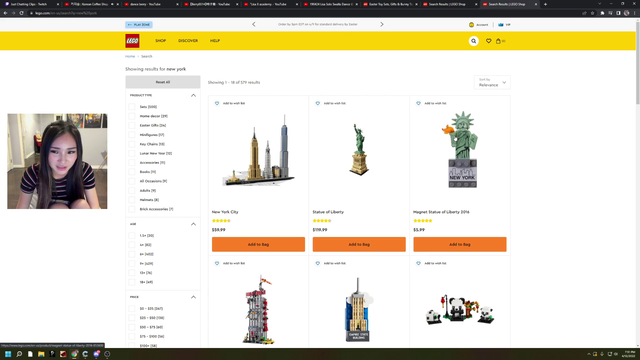Open the DISCOVER menu
Screen dimensions: 640x360
(188, 41)
